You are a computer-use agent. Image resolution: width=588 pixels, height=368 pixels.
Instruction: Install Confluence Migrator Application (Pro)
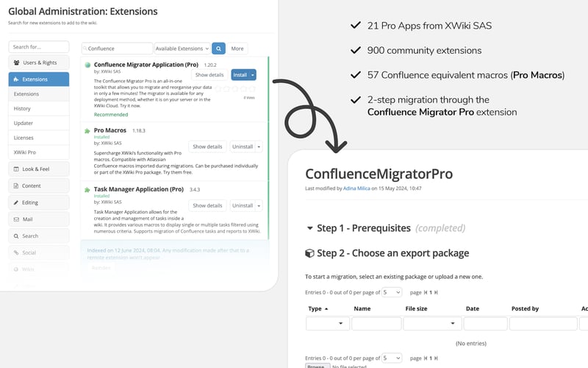(240, 75)
